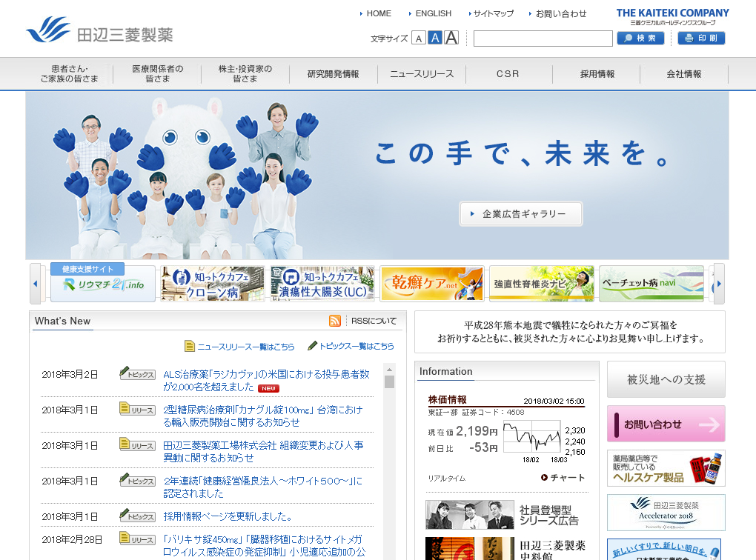Click RSSについて link
756x560 pixels.
click(374, 321)
